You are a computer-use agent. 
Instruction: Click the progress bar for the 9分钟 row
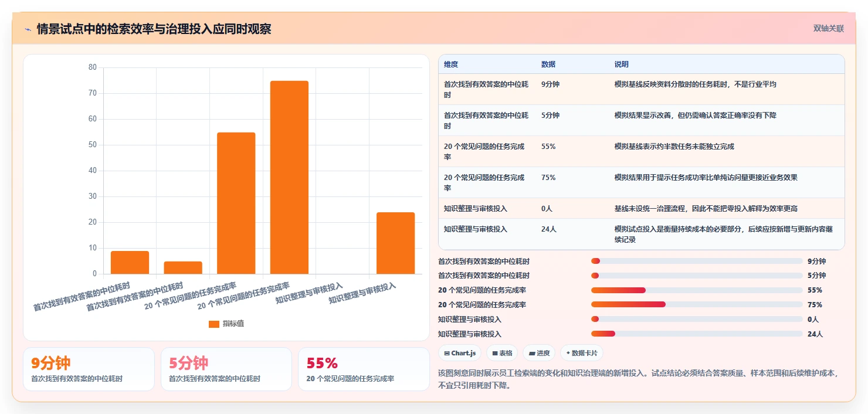pos(697,261)
